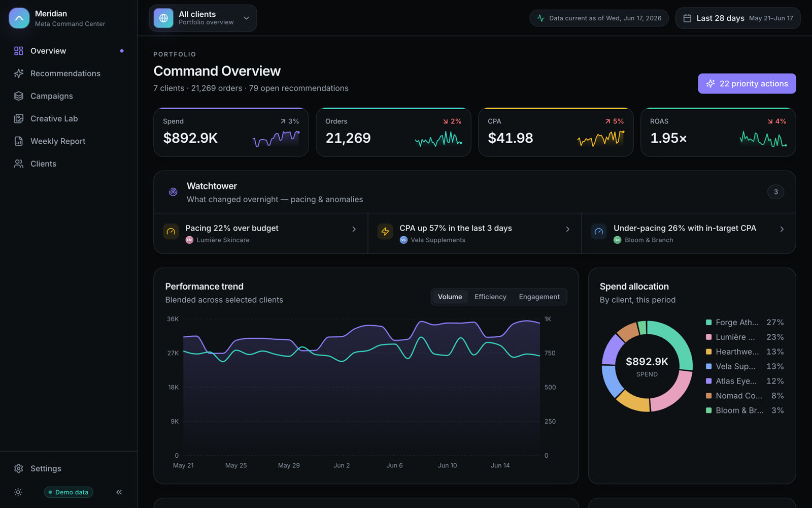Screen dimensions: 812x508
Task: Select the Volume tab in Performance trend
Action: tap(450, 297)
